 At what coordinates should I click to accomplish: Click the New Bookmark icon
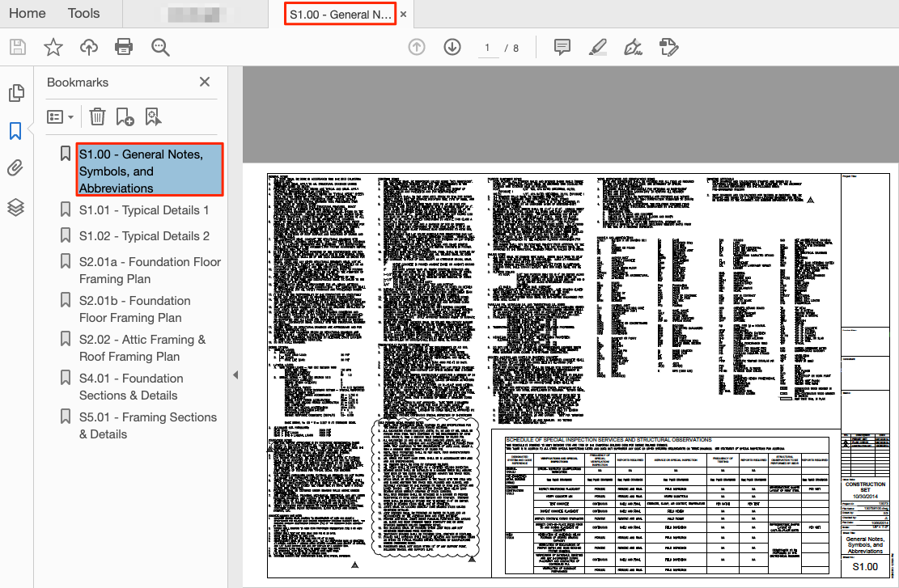pyautogui.click(x=125, y=116)
